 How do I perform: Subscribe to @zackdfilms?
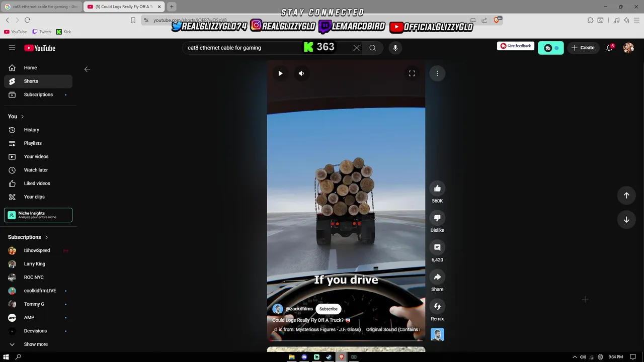click(328, 309)
